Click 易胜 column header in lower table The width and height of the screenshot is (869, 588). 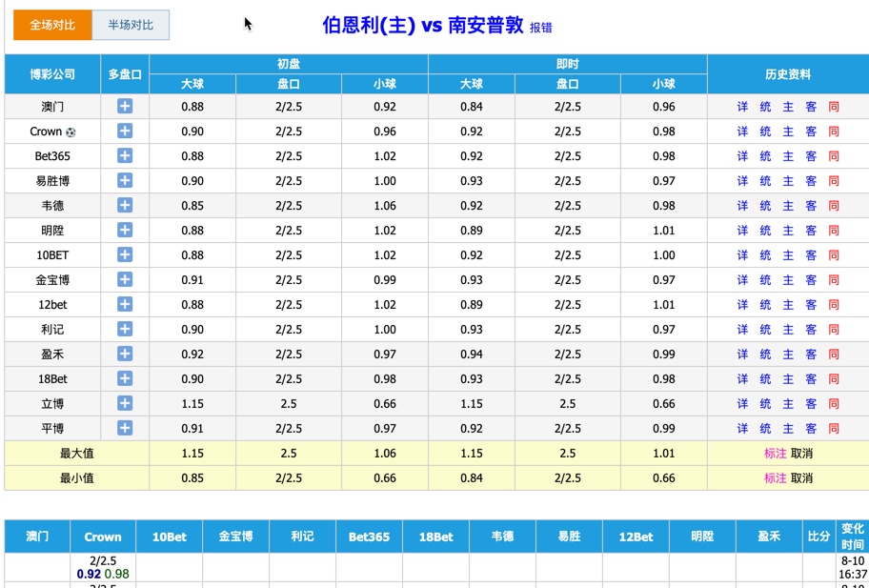(x=569, y=537)
